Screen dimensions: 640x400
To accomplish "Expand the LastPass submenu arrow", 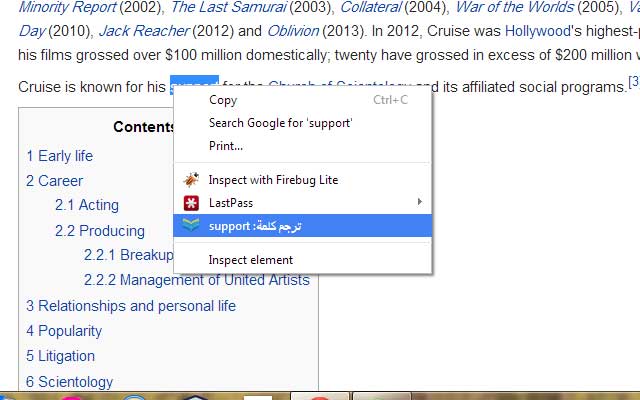I will pos(419,203).
